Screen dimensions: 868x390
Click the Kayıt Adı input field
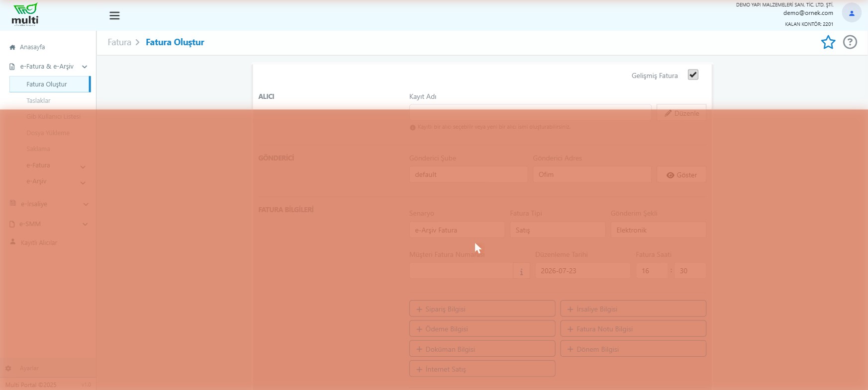530,113
